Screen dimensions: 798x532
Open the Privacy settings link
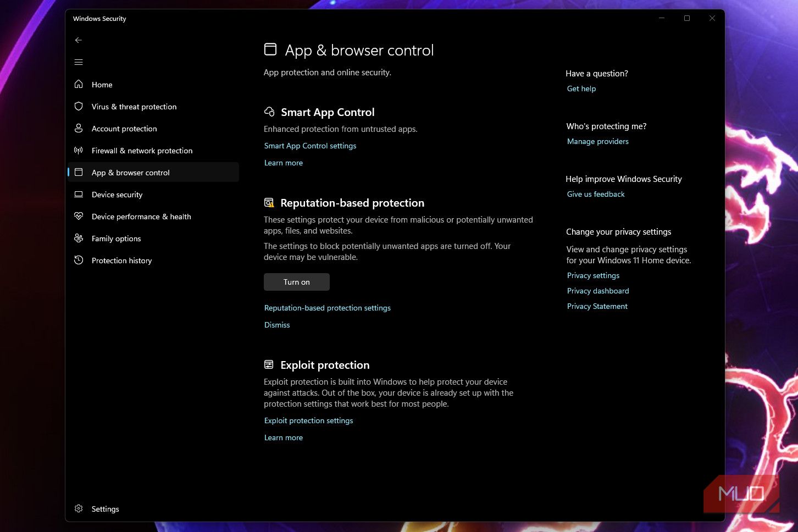[593, 275]
